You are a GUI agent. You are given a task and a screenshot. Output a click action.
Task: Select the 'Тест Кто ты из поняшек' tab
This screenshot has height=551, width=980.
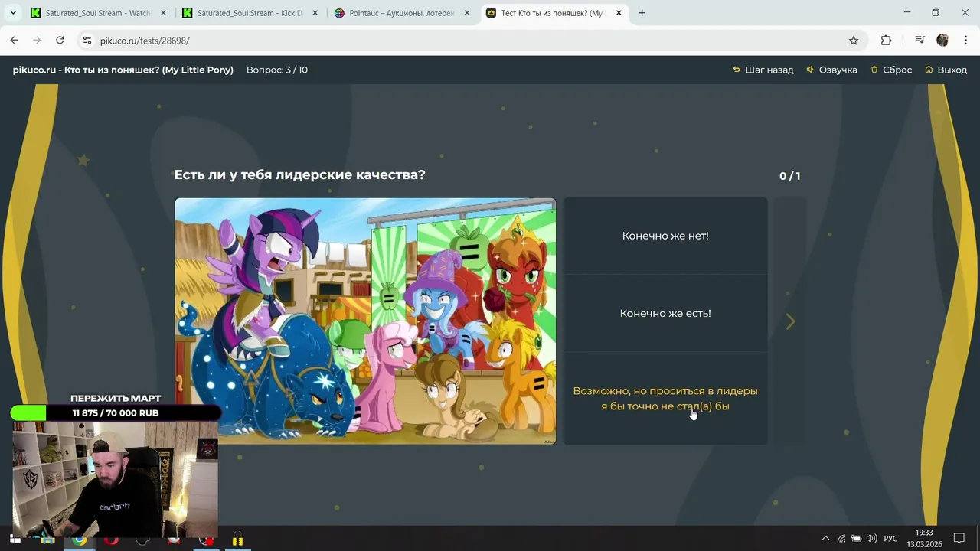pyautogui.click(x=554, y=13)
